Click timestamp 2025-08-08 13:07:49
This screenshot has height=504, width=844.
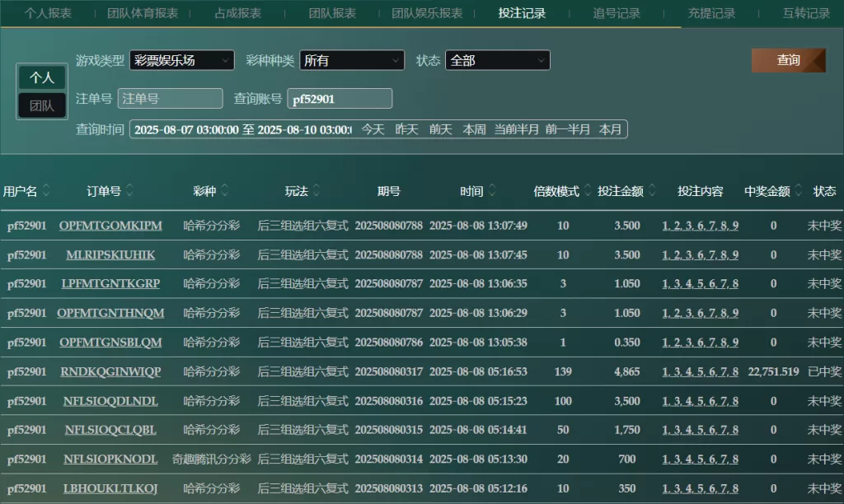click(478, 226)
